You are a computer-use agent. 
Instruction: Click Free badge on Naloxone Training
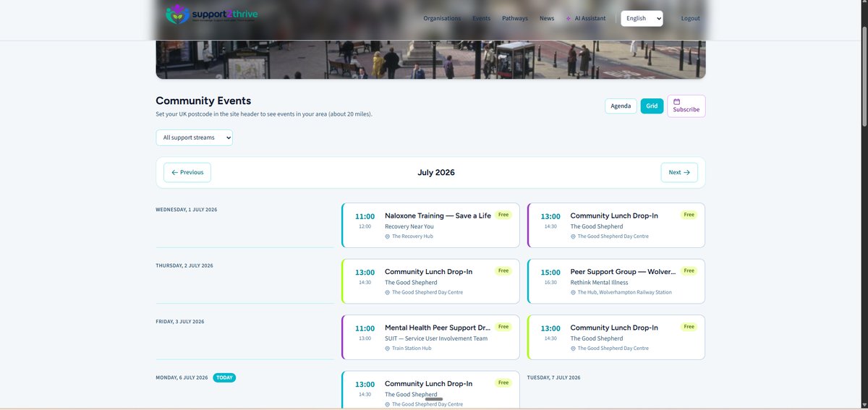click(x=503, y=215)
